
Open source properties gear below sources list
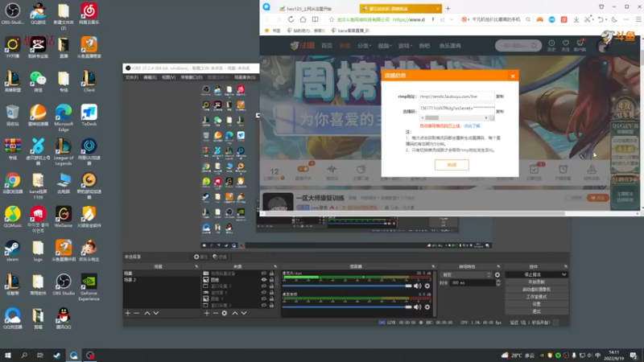tap(225, 313)
